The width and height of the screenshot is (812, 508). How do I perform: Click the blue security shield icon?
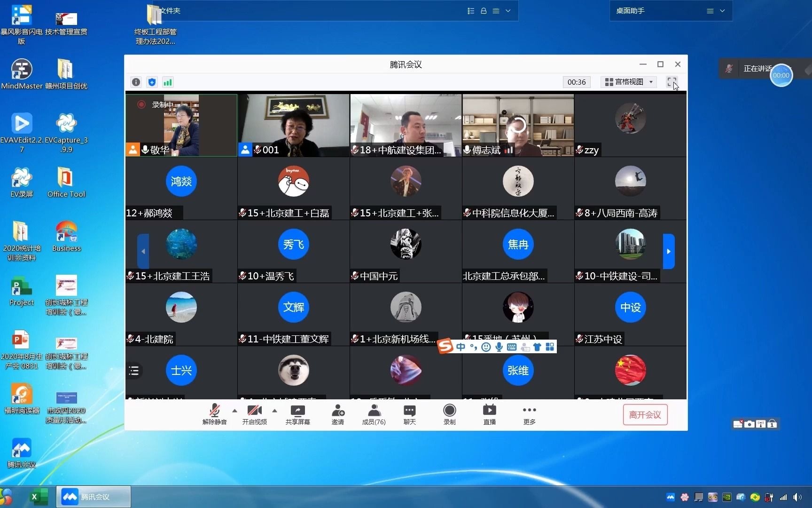tap(152, 82)
